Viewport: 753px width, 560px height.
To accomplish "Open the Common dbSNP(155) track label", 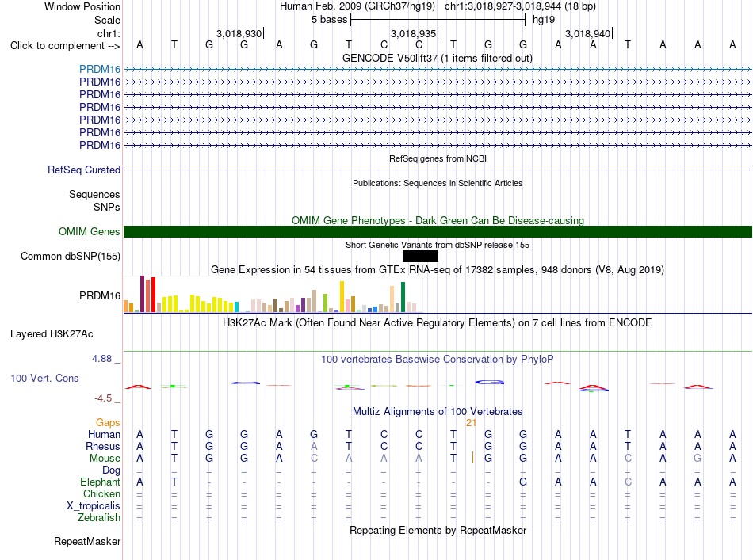I will (x=71, y=257).
